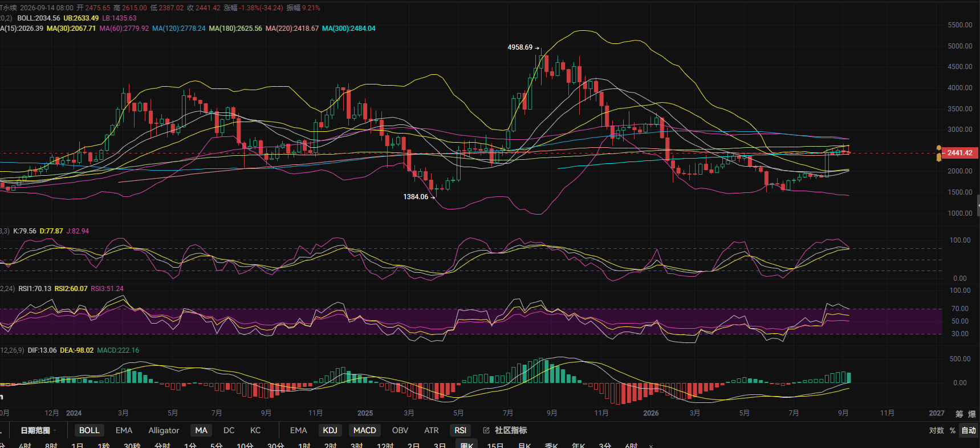The image size is (980, 448).
Task: Enable the sub-chart EMA indicator next to KDJ
Action: click(x=298, y=430)
